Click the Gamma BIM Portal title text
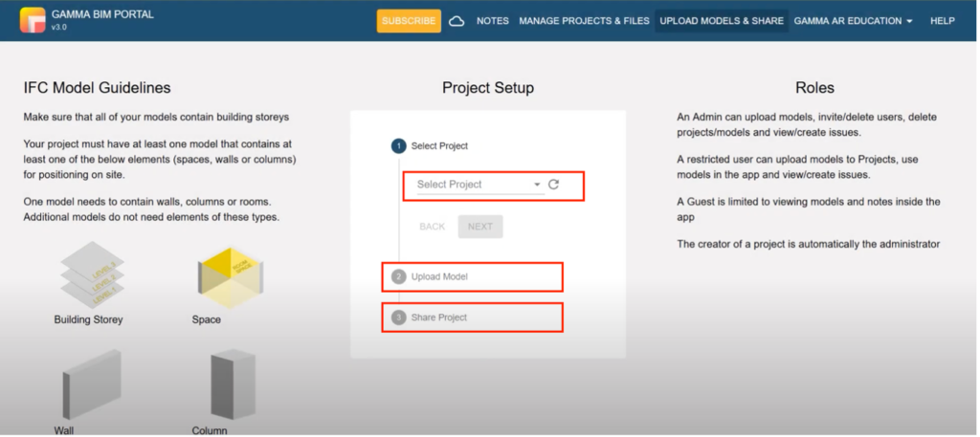Screen dimensions: 980x437 point(102,14)
